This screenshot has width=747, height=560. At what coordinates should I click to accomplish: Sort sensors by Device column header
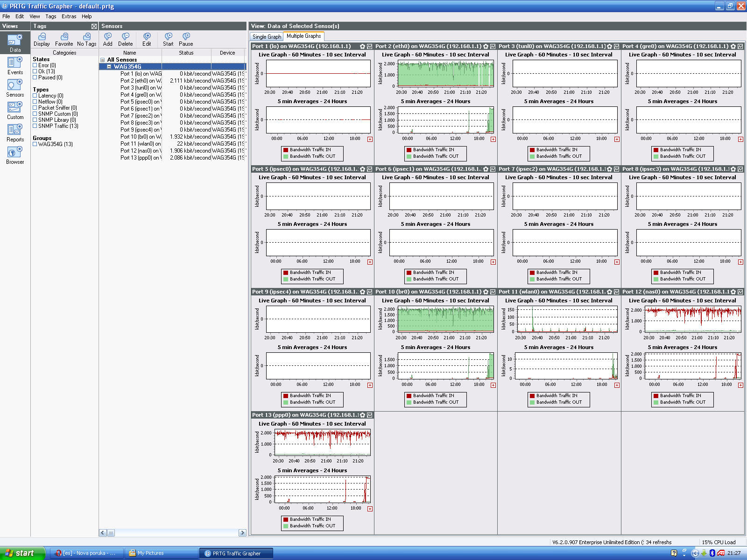[x=228, y=53]
